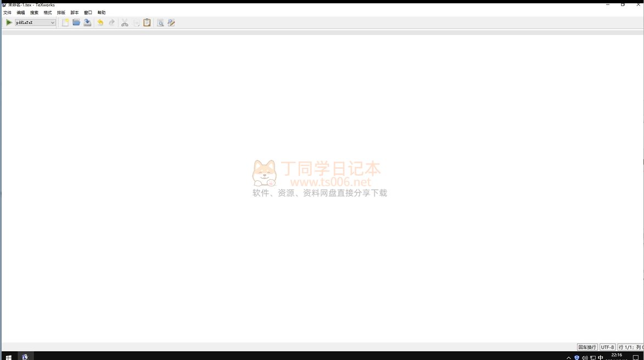Cut selection with the scissors icon

coord(125,23)
